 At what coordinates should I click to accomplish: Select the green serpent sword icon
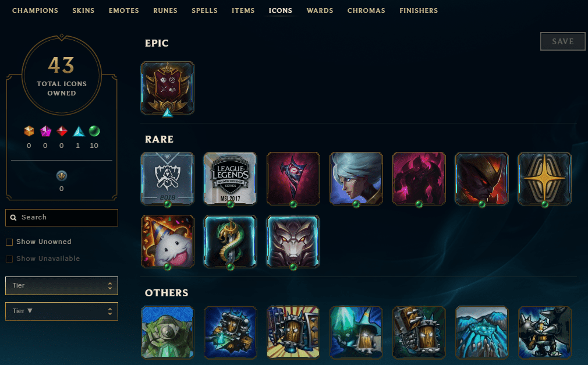(230, 241)
